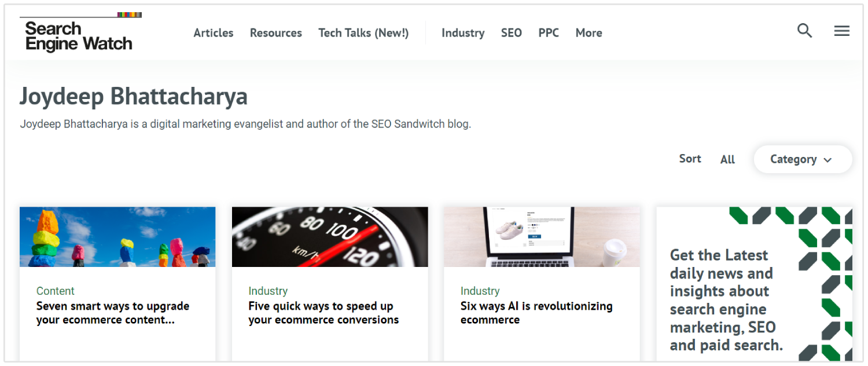Select the All sort option

point(727,159)
